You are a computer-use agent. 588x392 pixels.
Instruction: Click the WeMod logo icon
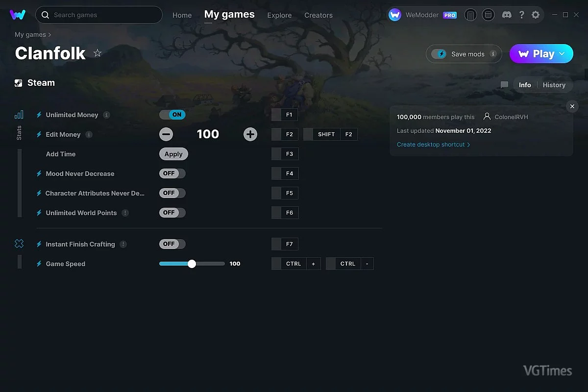click(18, 15)
